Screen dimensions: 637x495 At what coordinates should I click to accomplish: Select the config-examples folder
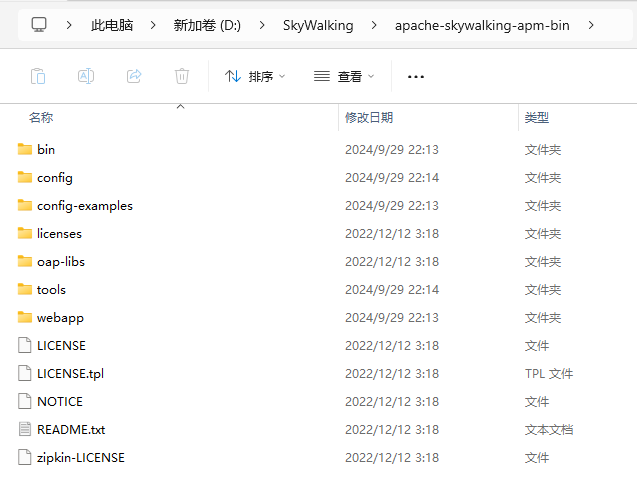[84, 206]
